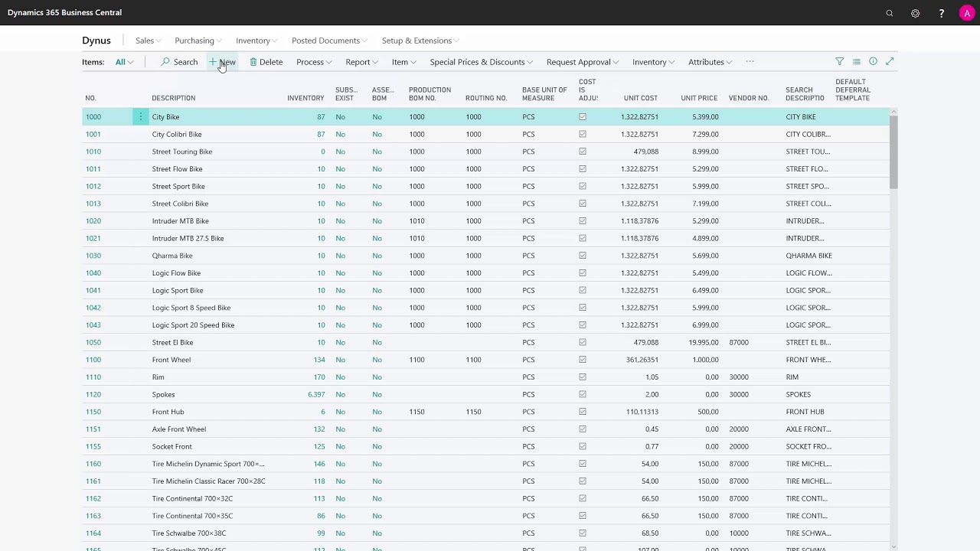Image resolution: width=980 pixels, height=551 pixels.
Task: Open the help question mark icon
Action: (x=941, y=13)
